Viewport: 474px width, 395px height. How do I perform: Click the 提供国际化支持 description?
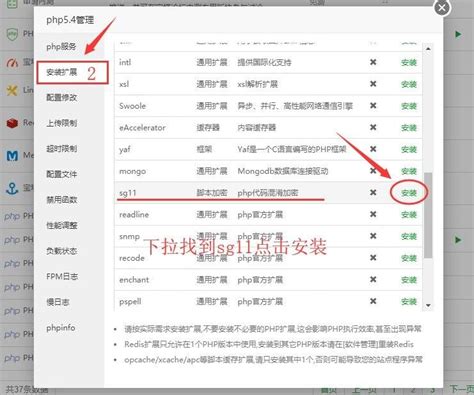(264, 62)
